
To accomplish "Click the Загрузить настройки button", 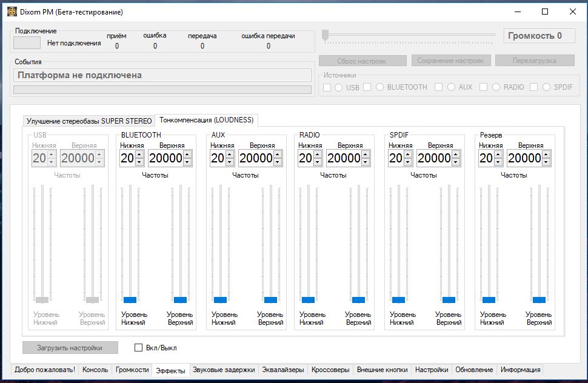I will coord(70,348).
